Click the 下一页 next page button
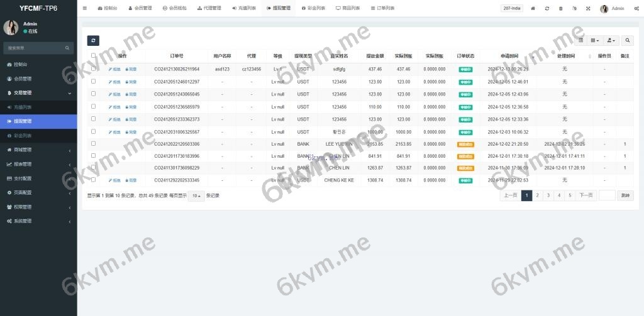Screen dimensions: 644x316 coord(586,195)
